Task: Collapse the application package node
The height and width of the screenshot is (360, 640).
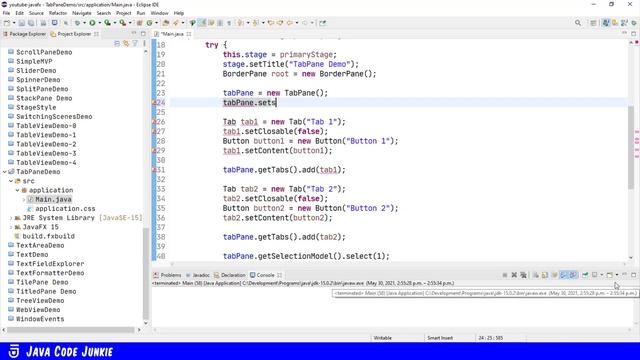Action: click(18, 190)
